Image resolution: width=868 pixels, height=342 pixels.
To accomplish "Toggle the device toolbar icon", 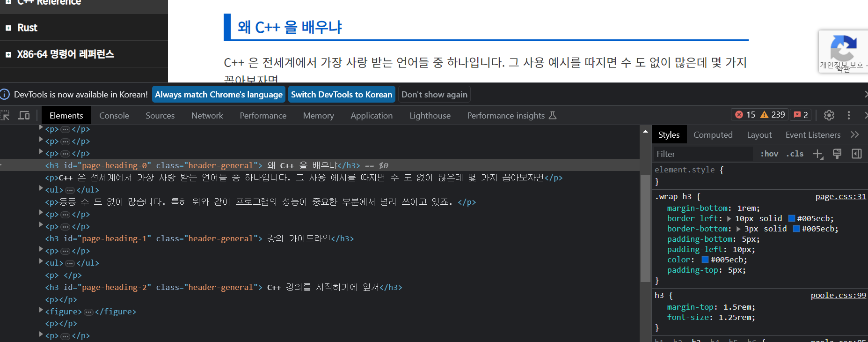I will [24, 115].
